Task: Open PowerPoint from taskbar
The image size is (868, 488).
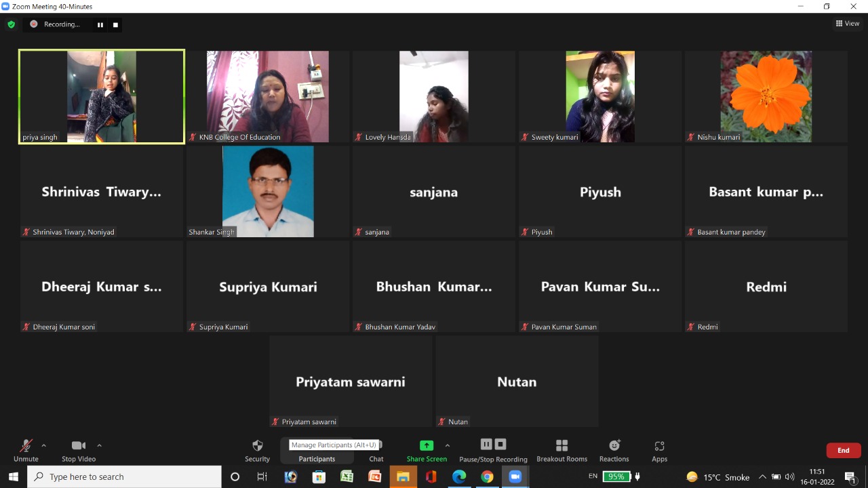Action: tap(374, 476)
